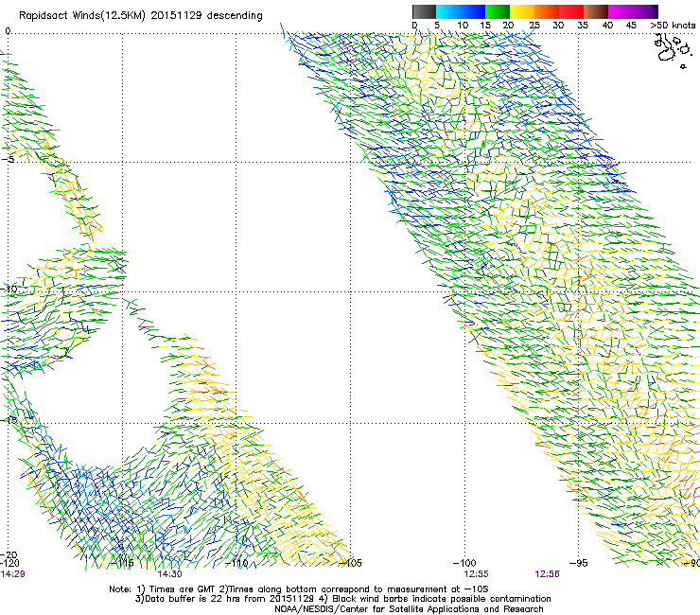The image size is (700, 615).
Task: Click the gray 0-5 knots color segment
Action: (424, 11)
